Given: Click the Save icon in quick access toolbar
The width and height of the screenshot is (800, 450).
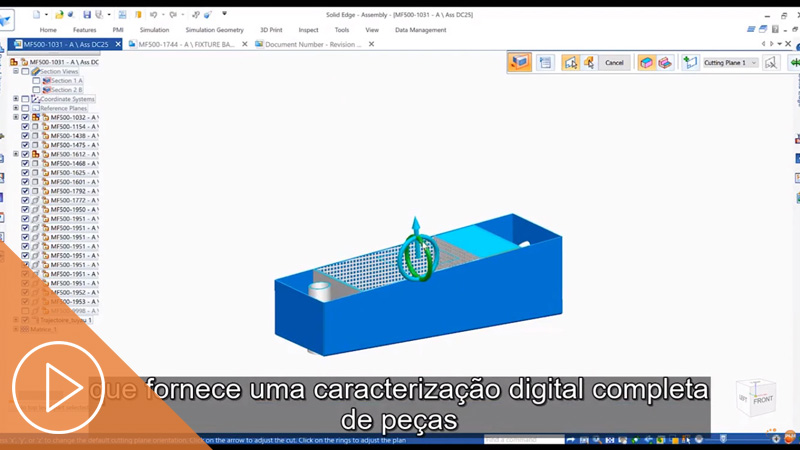Looking at the screenshot, I should [x=87, y=15].
